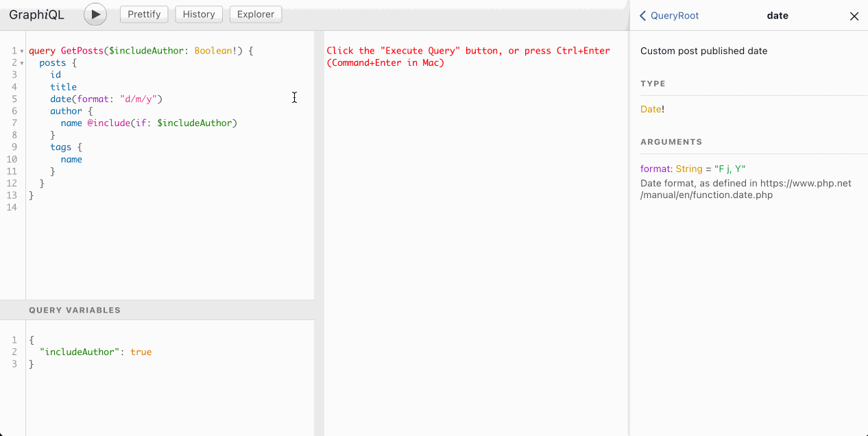Click the author field in the query
Image resolution: width=868 pixels, height=436 pixels.
[66, 111]
